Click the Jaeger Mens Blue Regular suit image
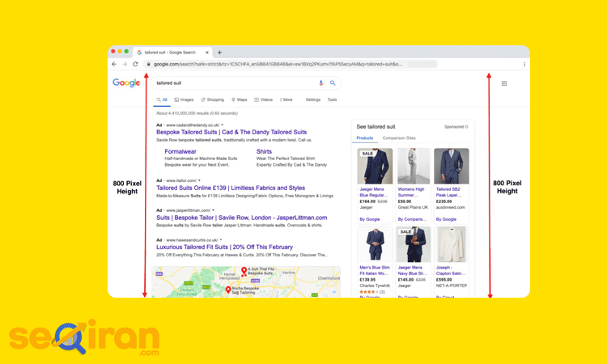607x364 pixels. [x=375, y=166]
